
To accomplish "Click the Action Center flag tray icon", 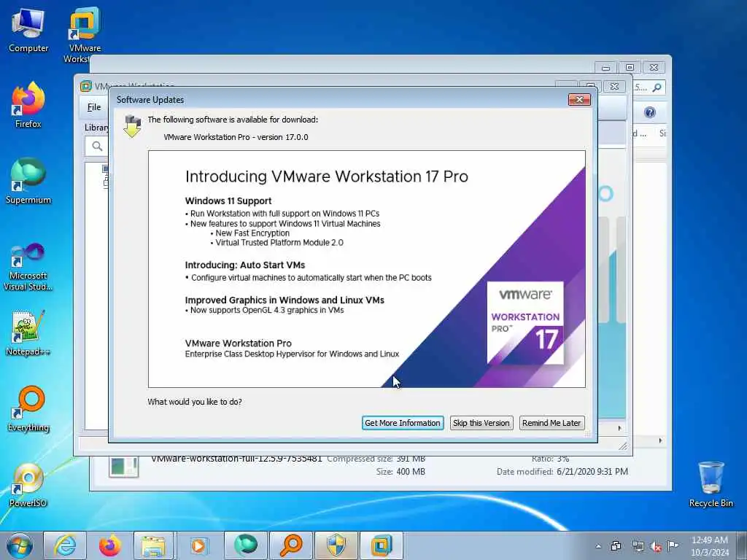I will (x=673, y=546).
